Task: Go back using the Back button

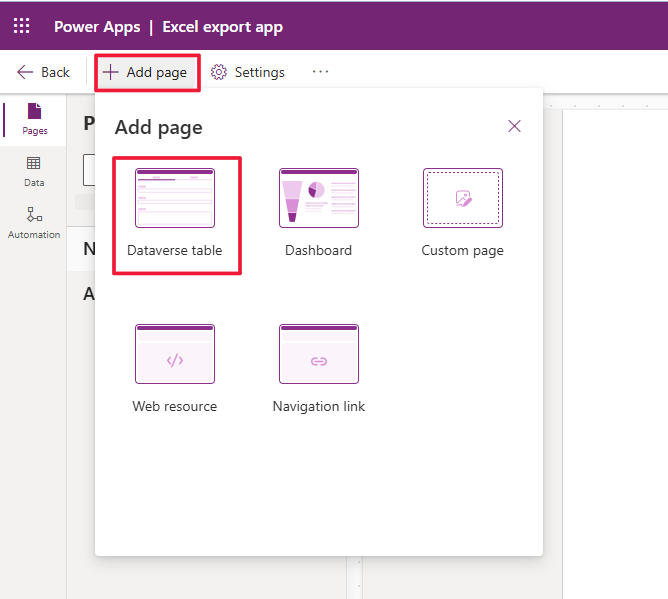Action: pyautogui.click(x=43, y=72)
